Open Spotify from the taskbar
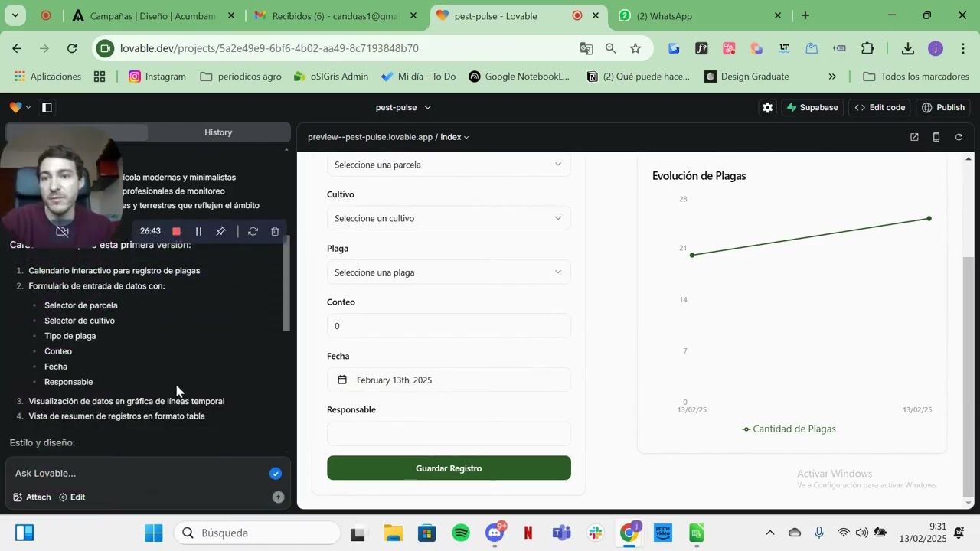 (461, 533)
